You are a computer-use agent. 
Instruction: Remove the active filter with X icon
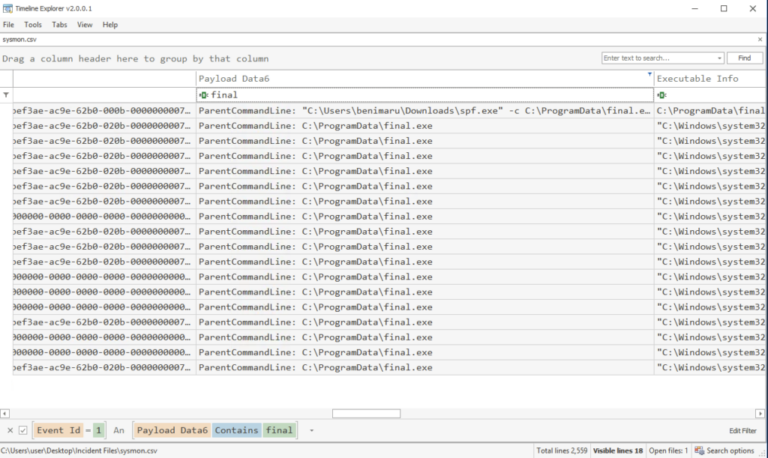tap(10, 430)
